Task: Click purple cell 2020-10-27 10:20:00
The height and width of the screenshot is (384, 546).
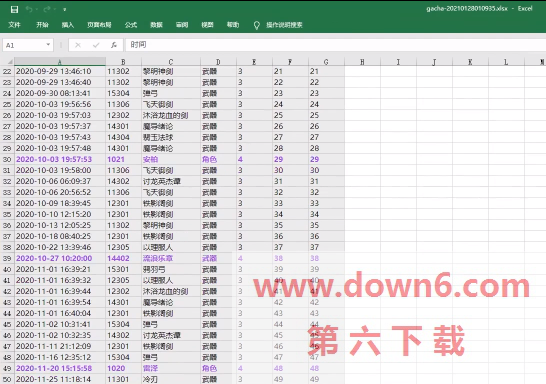Action: [60, 258]
